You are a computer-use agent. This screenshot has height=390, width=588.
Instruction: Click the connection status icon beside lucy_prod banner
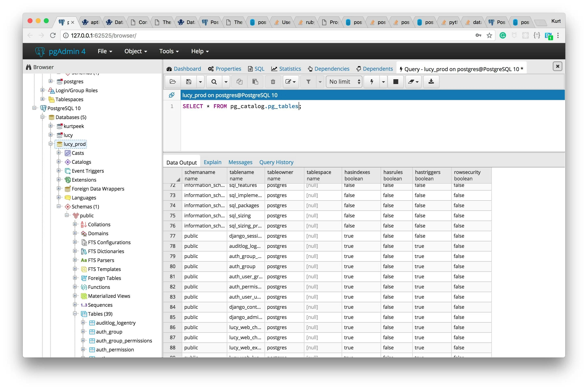(172, 95)
